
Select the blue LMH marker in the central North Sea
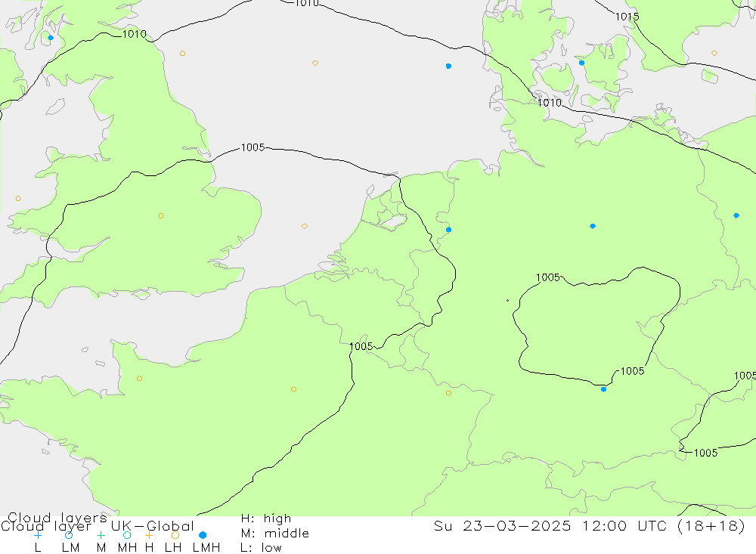coord(448,66)
